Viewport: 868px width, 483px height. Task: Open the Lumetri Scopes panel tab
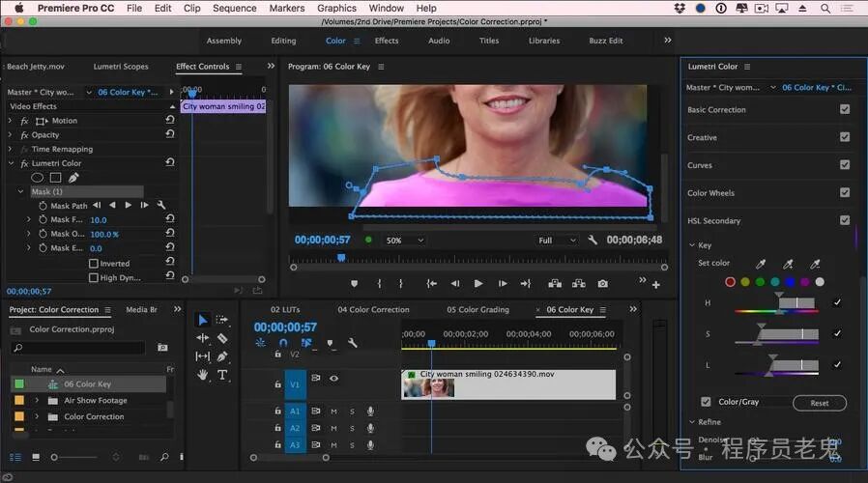pyautogui.click(x=121, y=67)
